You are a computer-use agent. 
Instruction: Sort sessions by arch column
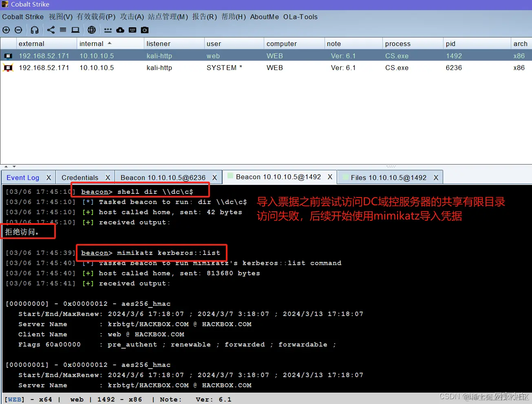(521, 44)
